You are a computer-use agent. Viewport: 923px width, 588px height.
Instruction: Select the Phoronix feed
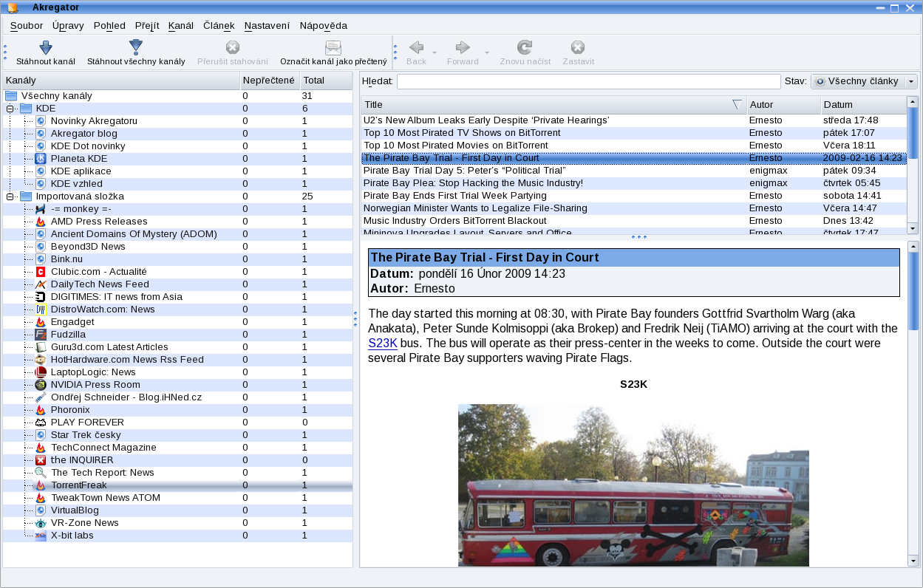[x=177, y=410]
